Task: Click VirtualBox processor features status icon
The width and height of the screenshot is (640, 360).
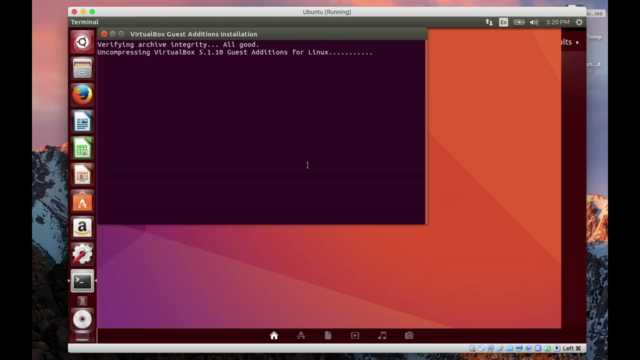Action: tap(538, 348)
